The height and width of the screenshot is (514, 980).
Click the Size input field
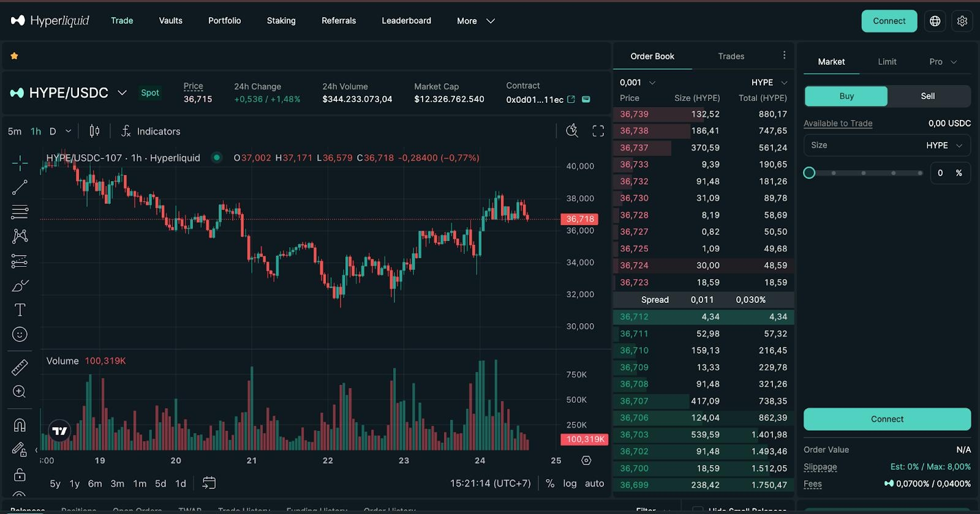click(887, 145)
